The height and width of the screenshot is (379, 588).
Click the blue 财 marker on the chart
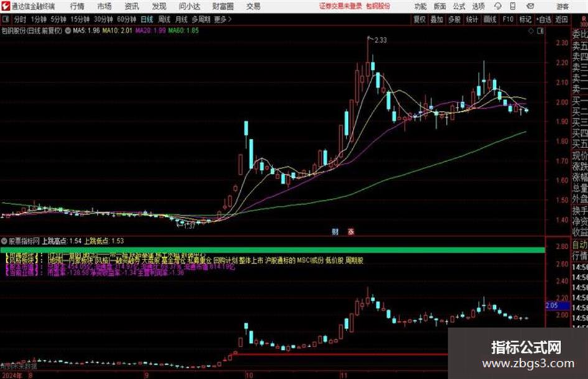(335, 232)
